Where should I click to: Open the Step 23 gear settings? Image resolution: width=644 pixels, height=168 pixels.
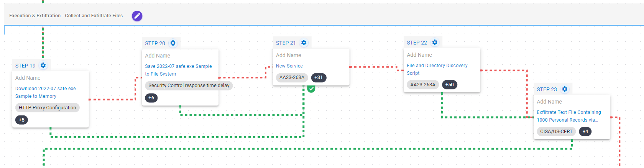565,89
